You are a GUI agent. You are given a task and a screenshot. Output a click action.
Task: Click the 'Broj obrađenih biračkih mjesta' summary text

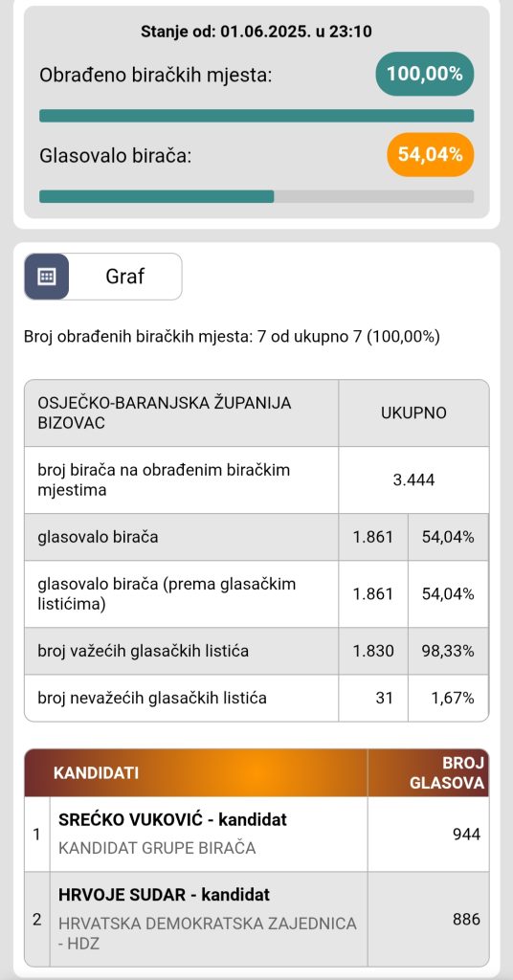pyautogui.click(x=232, y=338)
